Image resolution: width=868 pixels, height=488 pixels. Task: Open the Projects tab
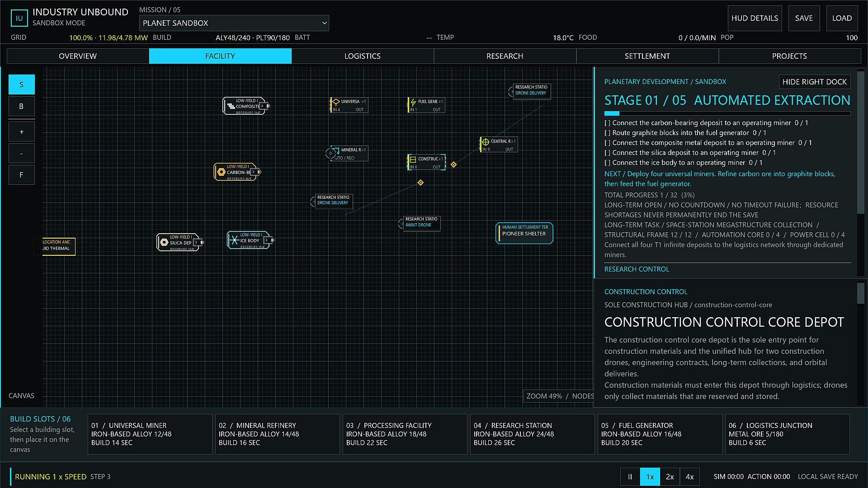coord(789,56)
